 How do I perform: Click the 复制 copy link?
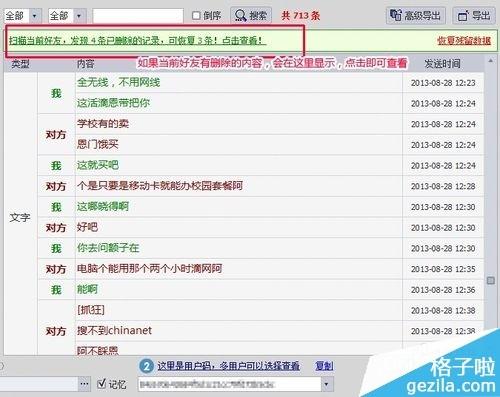point(324,366)
